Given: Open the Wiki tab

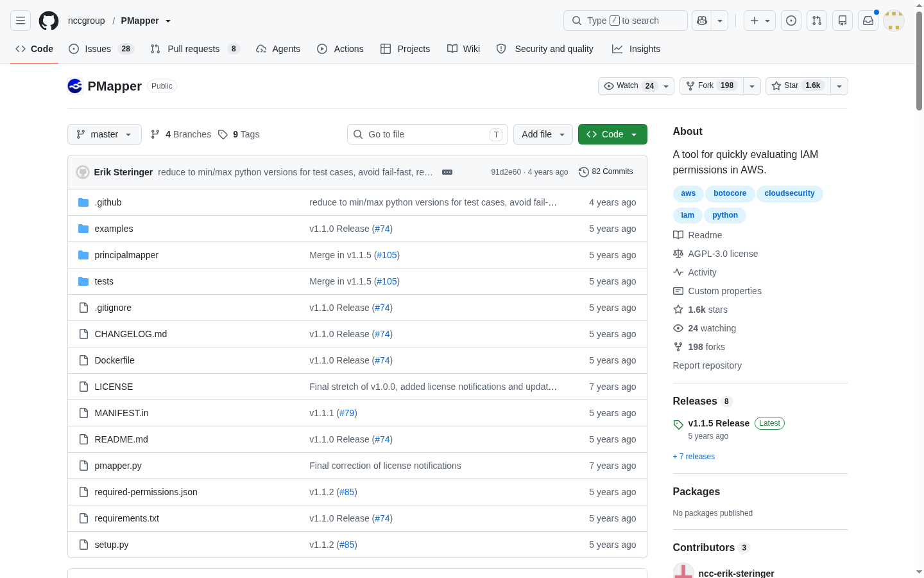Looking at the screenshot, I should click(463, 49).
